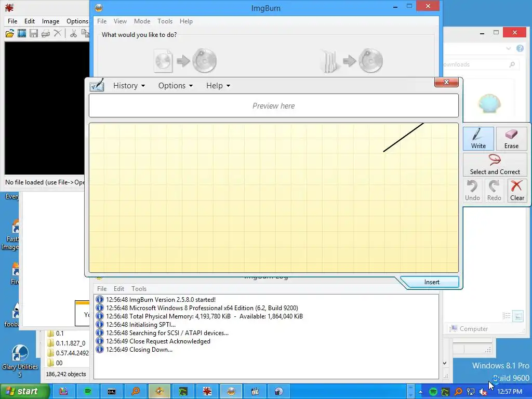
Task: Open the Help dropdown in Math Input Panel
Action: click(x=218, y=86)
